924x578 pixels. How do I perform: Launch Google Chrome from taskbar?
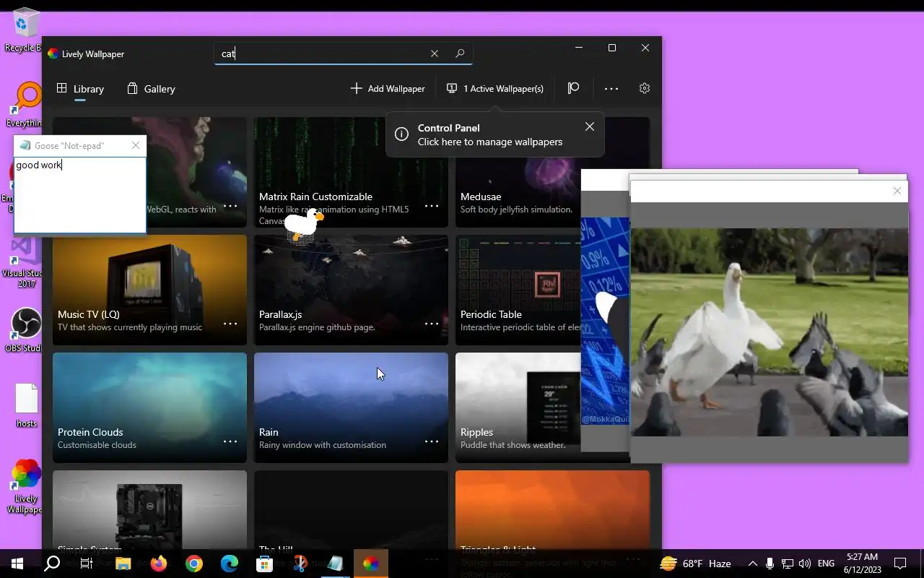coord(194,564)
